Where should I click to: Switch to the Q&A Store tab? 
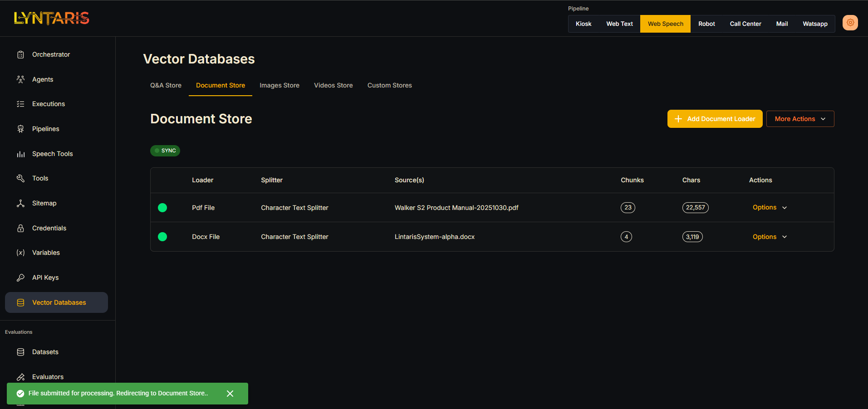click(166, 85)
